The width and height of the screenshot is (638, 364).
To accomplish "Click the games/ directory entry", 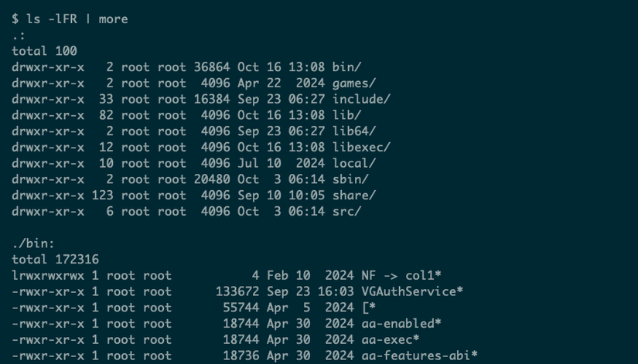I will (x=355, y=83).
